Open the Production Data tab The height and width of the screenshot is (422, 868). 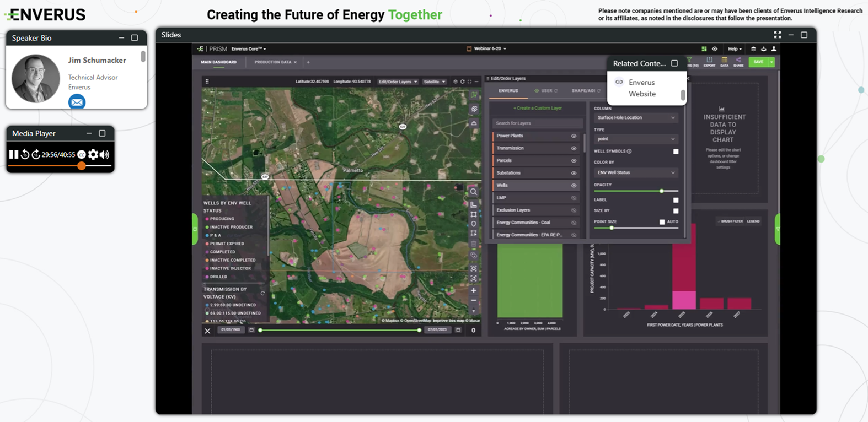[x=272, y=62]
